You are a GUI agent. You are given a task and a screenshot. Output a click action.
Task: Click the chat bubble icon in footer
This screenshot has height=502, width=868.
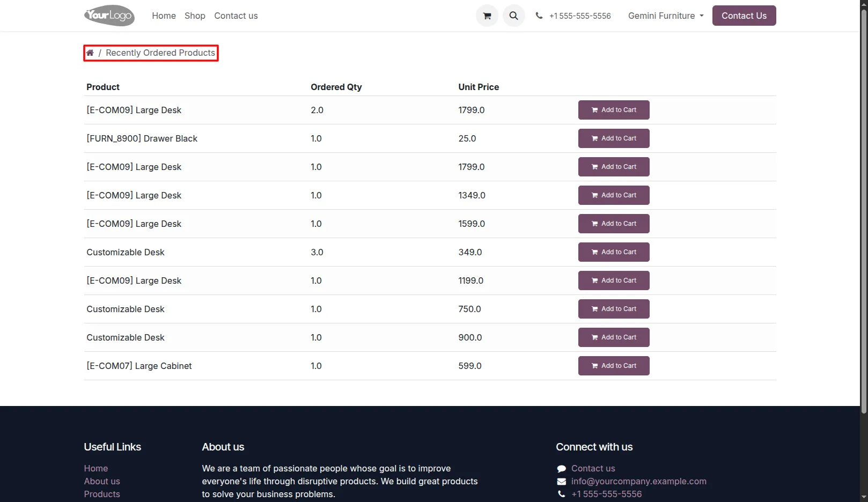(562, 469)
